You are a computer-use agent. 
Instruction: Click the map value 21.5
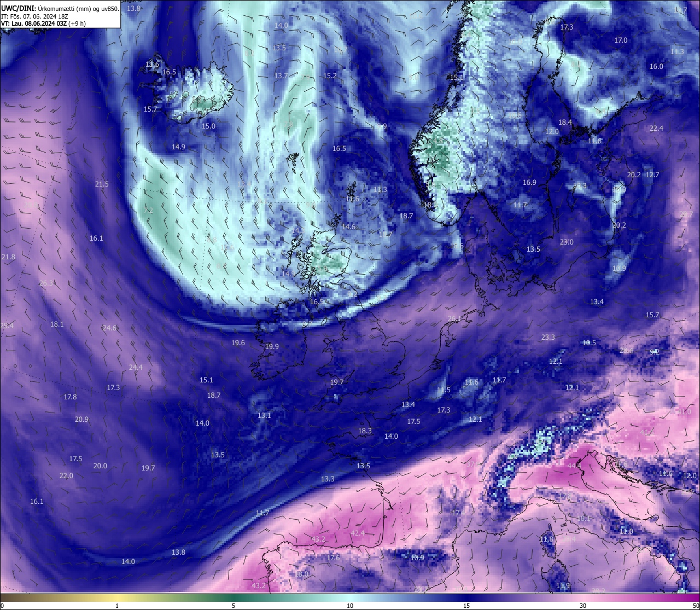coord(102,184)
